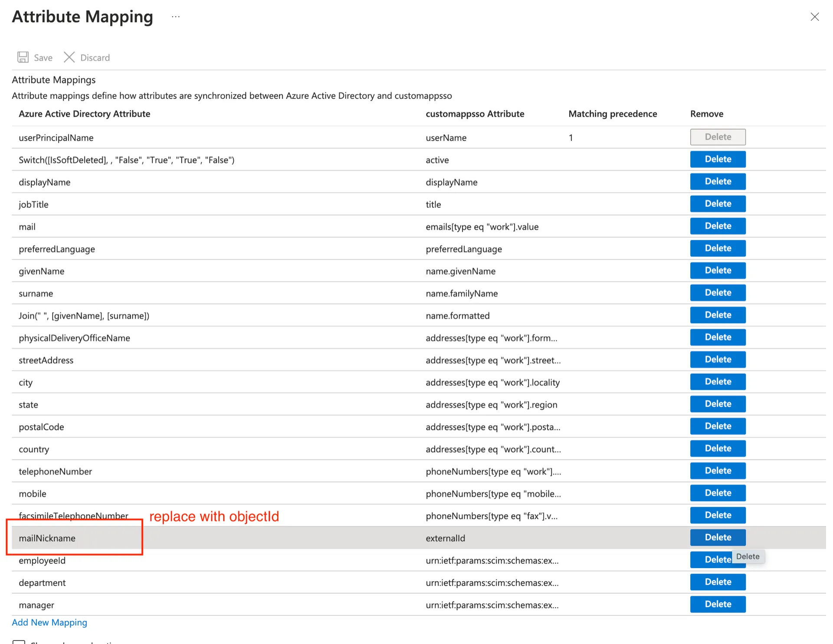Viewport: 833px width, 644px height.
Task: Delete the preferredLanguage mapping
Action: point(718,248)
